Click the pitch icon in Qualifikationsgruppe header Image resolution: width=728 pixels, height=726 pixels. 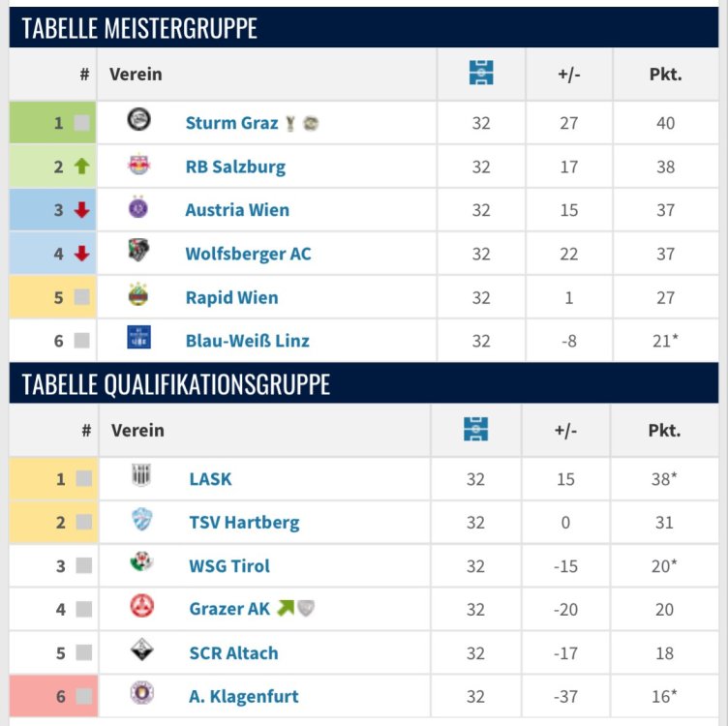coord(476,430)
